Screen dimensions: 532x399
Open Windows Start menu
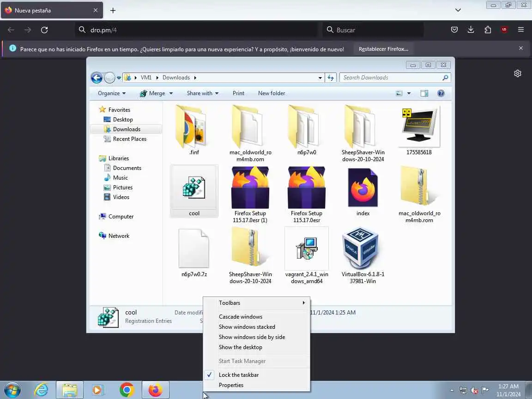pos(12,390)
